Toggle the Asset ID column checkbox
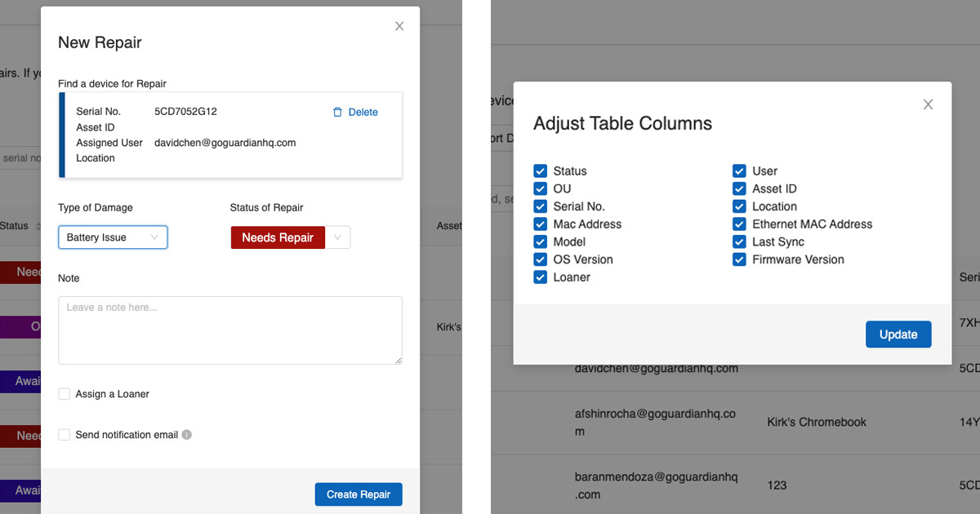The height and width of the screenshot is (514, 980). [739, 188]
